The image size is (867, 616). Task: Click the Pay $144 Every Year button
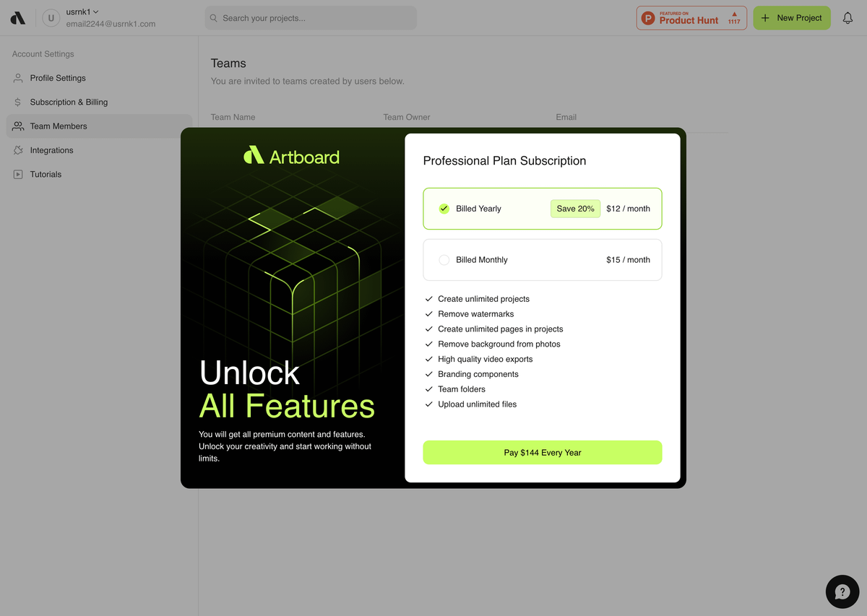(x=543, y=453)
